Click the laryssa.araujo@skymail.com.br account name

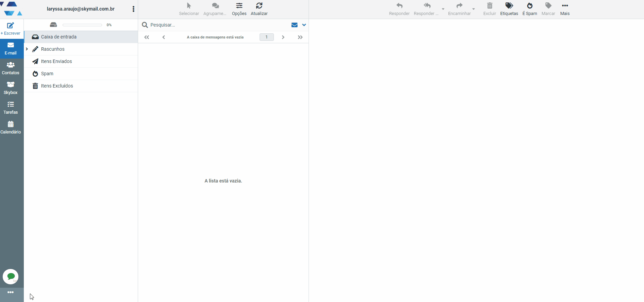click(x=81, y=9)
